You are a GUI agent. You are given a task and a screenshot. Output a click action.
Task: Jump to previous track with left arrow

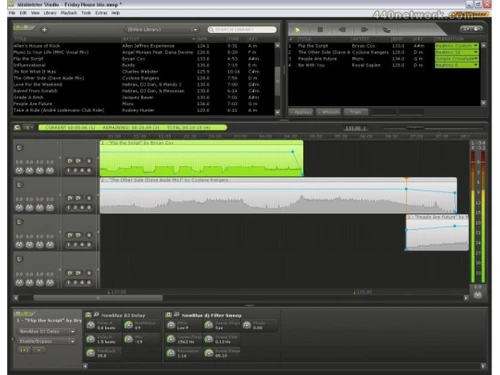click(342, 30)
